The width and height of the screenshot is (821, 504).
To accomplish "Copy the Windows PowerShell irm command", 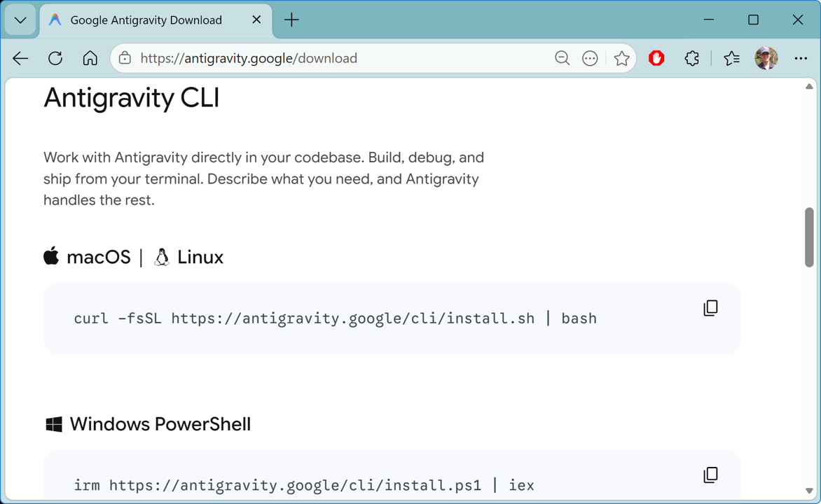I will [x=710, y=475].
